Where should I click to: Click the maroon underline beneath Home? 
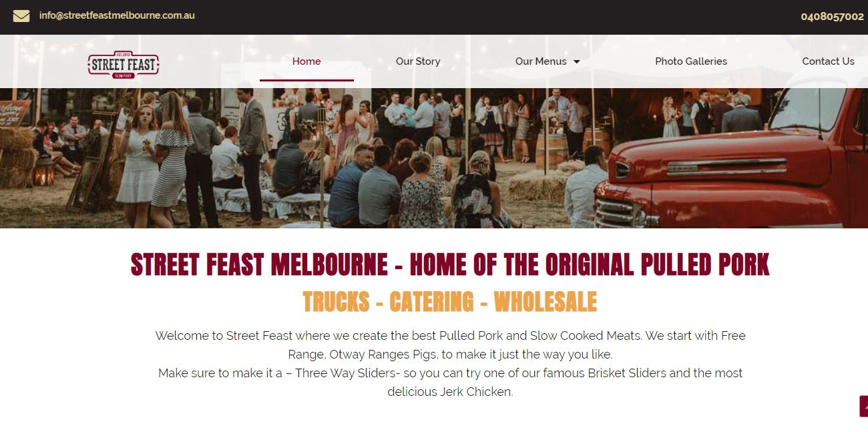(306, 80)
